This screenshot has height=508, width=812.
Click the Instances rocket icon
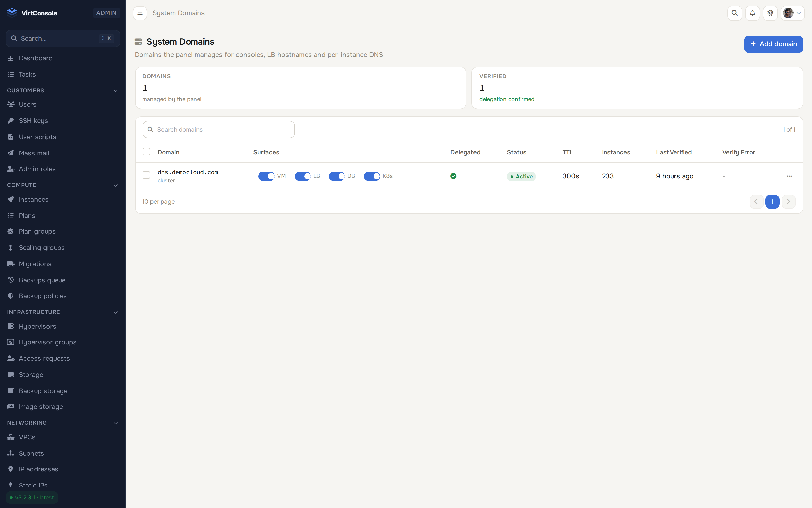(x=11, y=199)
